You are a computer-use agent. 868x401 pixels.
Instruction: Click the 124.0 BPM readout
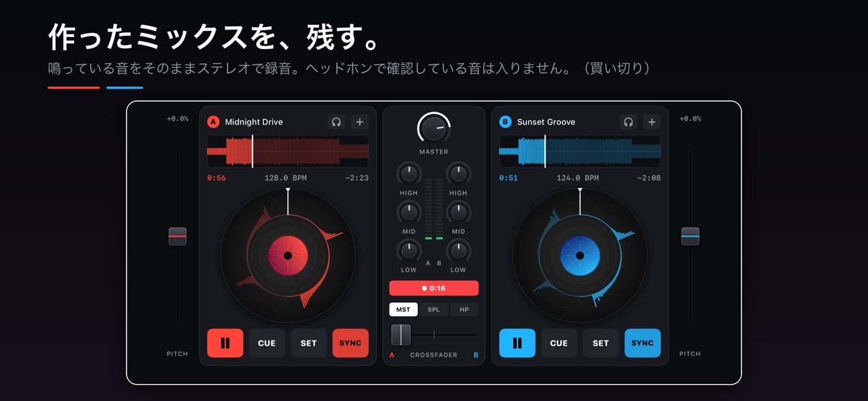coord(578,178)
